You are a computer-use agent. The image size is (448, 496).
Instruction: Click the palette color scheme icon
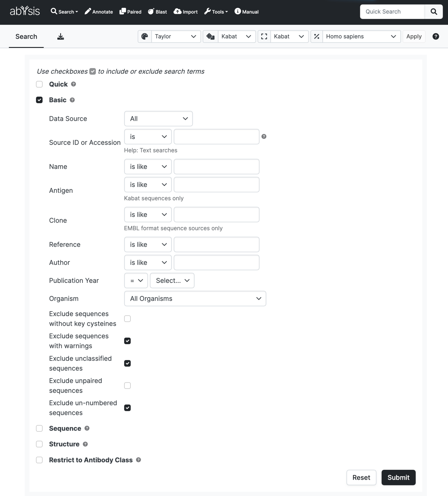pyautogui.click(x=144, y=36)
